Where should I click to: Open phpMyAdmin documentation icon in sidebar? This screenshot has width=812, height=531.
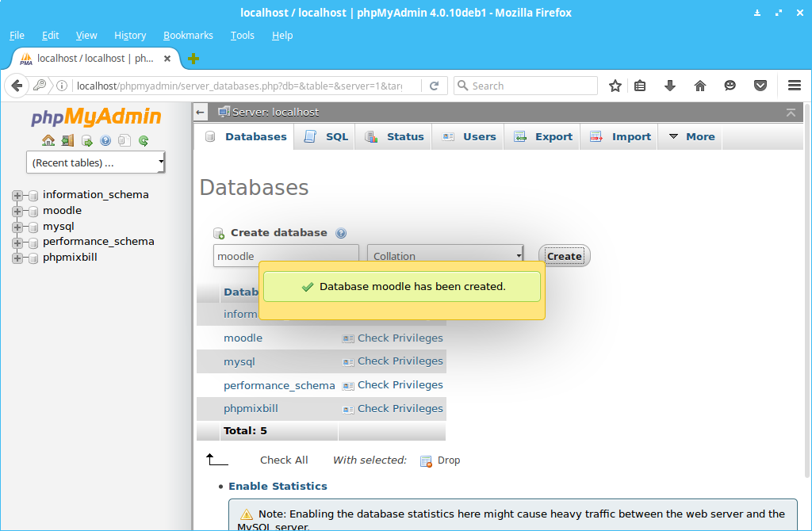click(105, 140)
